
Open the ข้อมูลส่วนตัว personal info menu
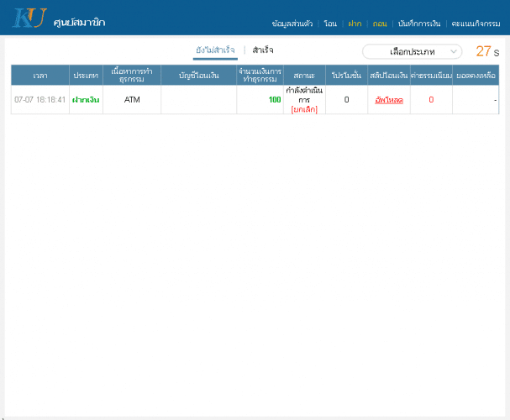pyautogui.click(x=292, y=24)
